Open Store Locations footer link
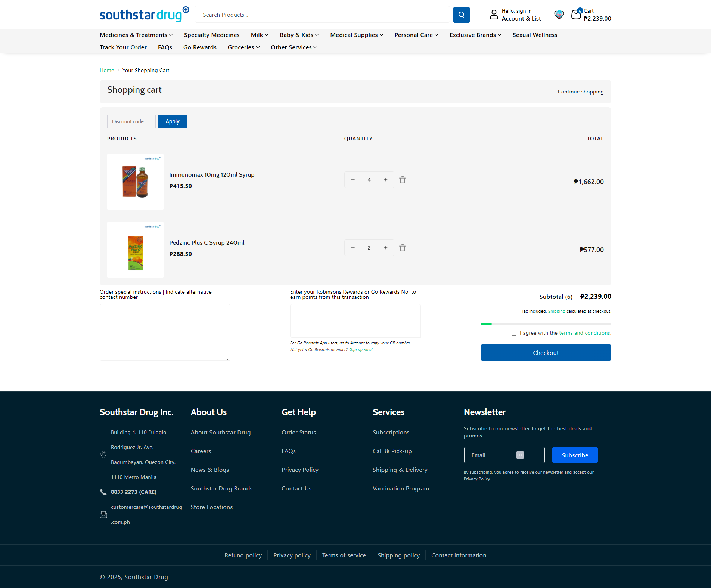Screen dimensions: 711x588 (212, 507)
